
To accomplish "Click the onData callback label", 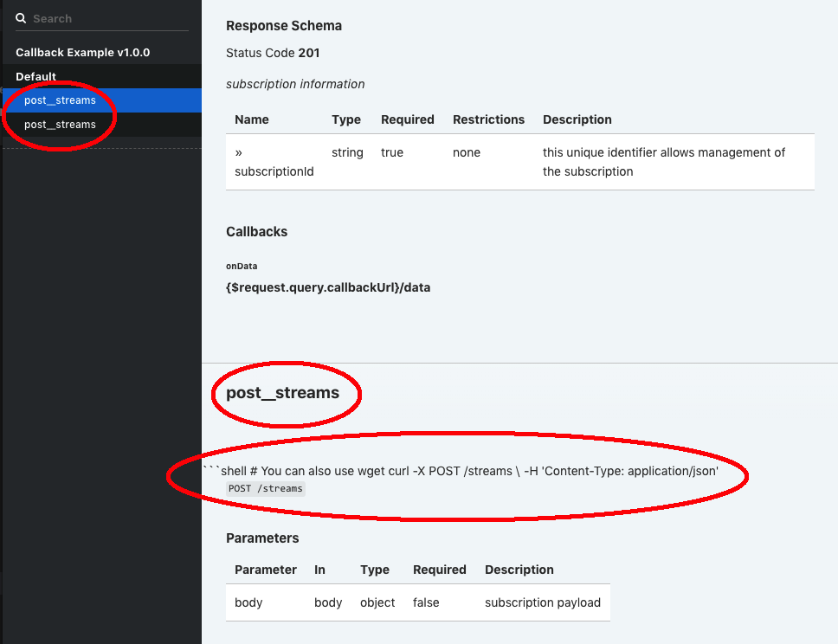I will tap(242, 266).
